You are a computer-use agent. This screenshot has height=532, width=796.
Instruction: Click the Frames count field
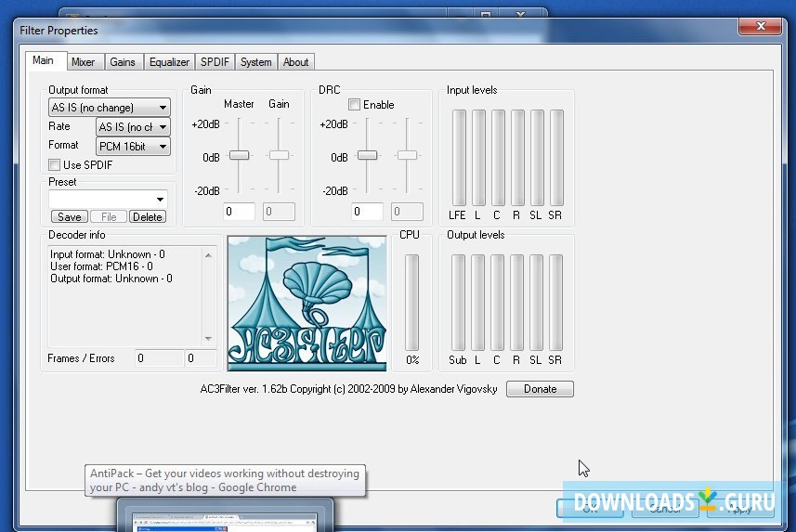[x=159, y=358]
